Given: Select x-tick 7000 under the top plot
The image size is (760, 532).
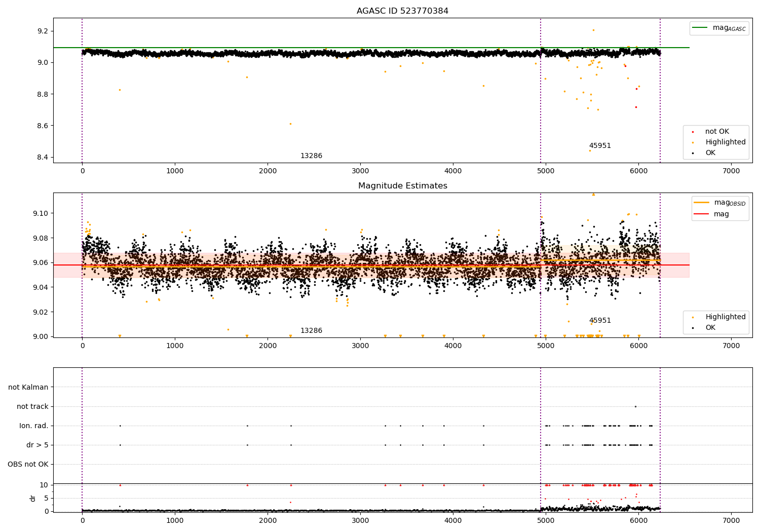Looking at the screenshot, I should point(731,171).
